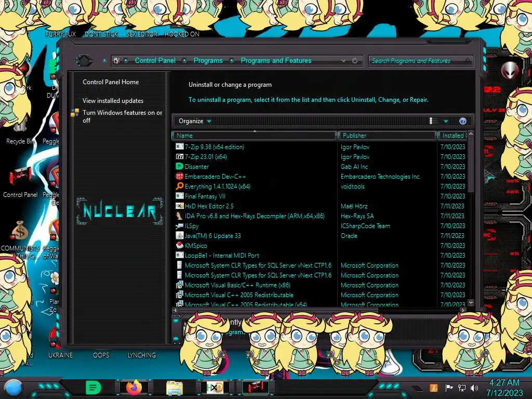Click the Windows features shield icon

tap(75, 113)
